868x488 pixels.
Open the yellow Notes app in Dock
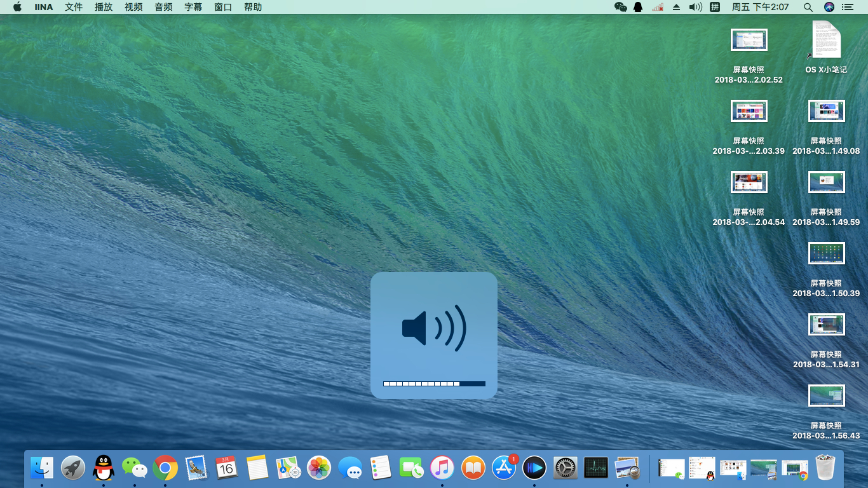pyautogui.click(x=258, y=468)
